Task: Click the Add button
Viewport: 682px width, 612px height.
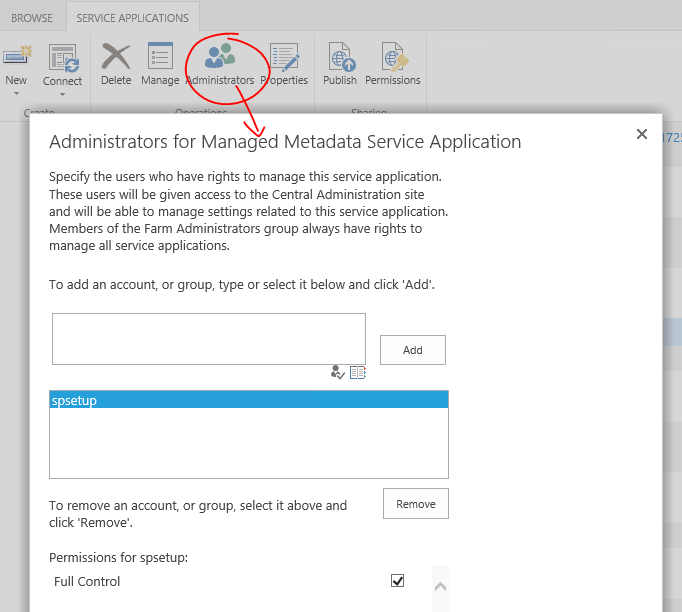Action: click(x=412, y=350)
